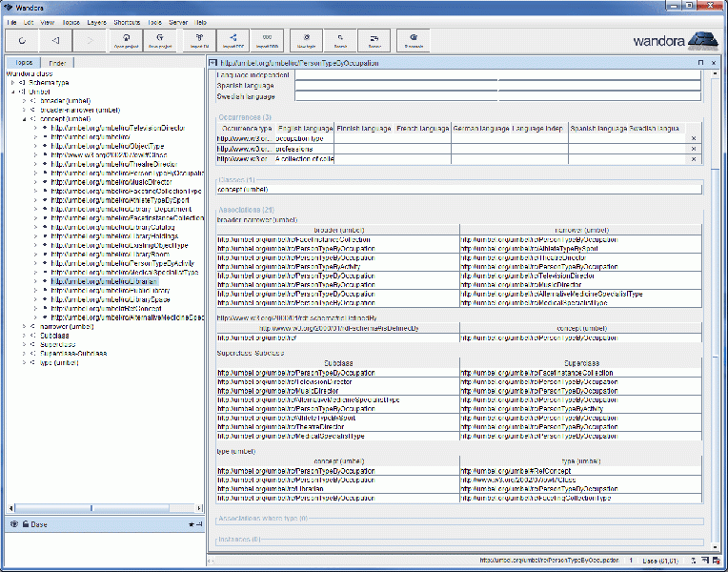Click the Open project toolbar button

pyautogui.click(x=127, y=40)
